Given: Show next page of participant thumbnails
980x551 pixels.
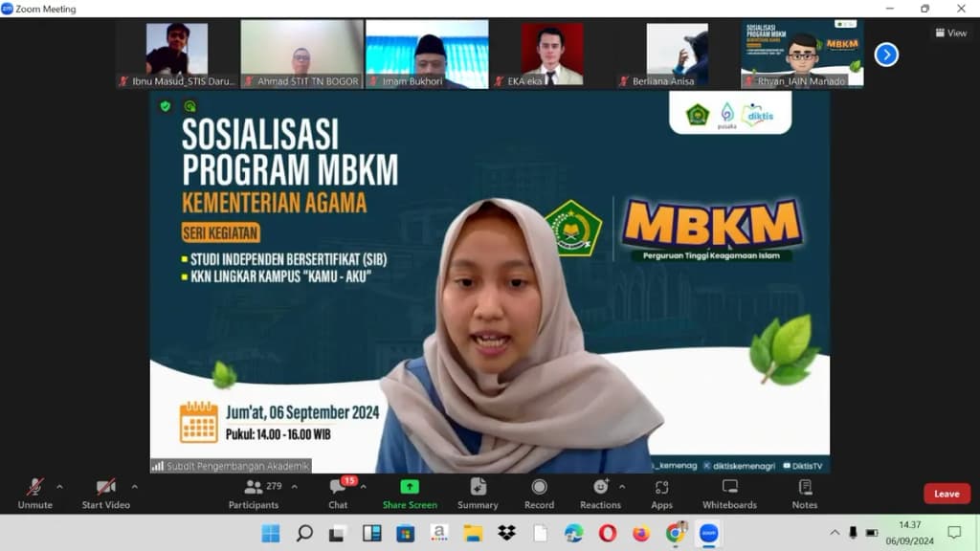Looking at the screenshot, I should (x=886, y=55).
